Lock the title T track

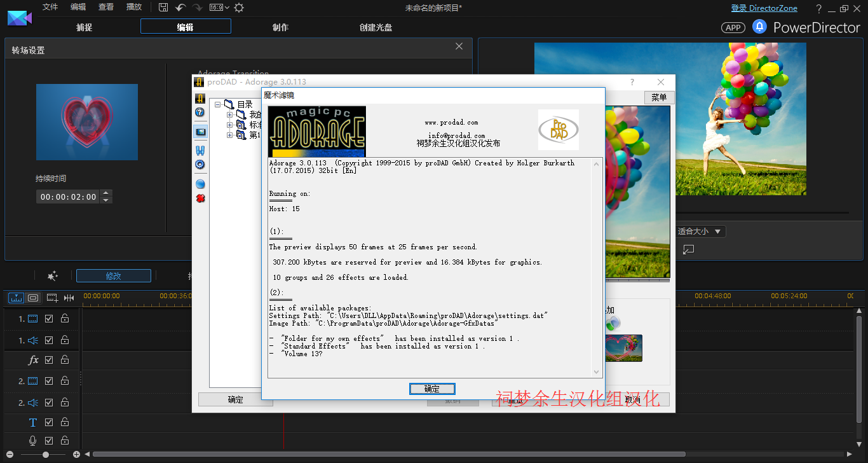point(64,422)
